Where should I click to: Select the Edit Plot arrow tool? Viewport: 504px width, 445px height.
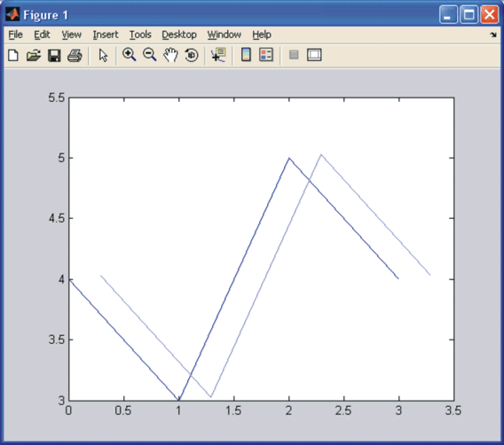[x=103, y=55]
